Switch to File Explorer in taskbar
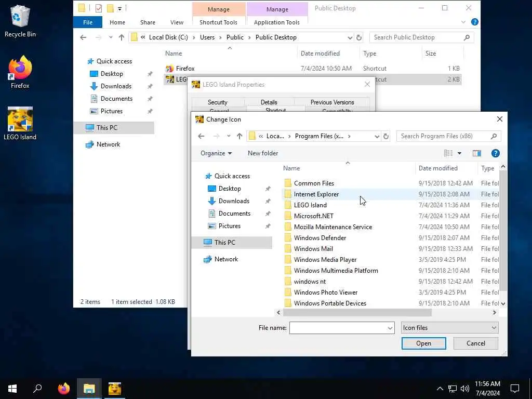532x399 pixels. 89,389
